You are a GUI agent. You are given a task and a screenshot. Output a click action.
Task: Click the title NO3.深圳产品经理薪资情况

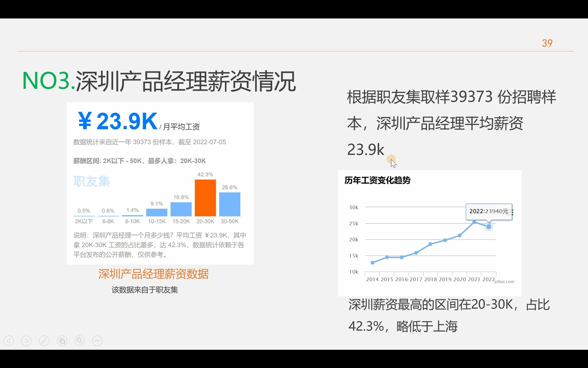159,81
